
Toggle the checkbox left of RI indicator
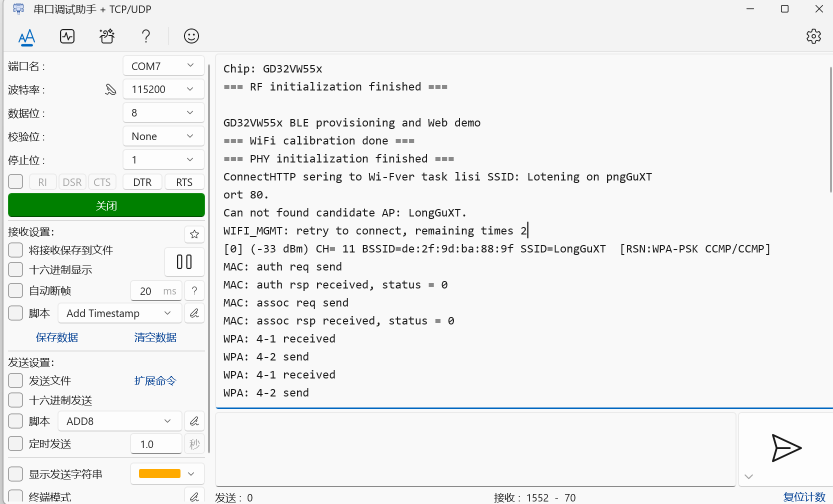point(15,181)
